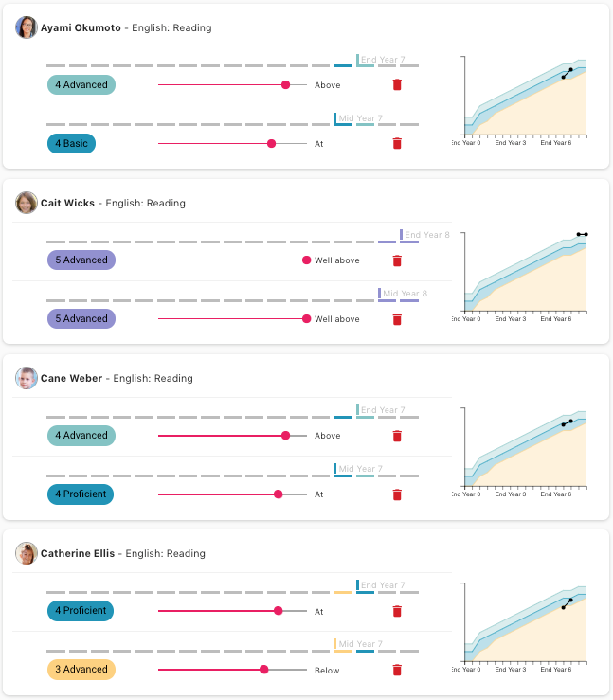Screen dimensions: 613x700
Task: Click Cait Wicks' progress chart
Action: pos(525,274)
